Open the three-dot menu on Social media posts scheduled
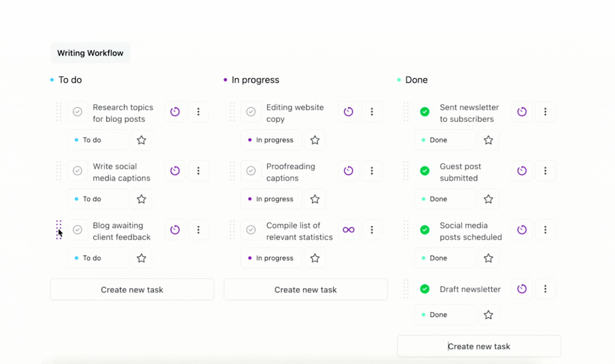Screen dimensions: 615x364 click(x=545, y=230)
